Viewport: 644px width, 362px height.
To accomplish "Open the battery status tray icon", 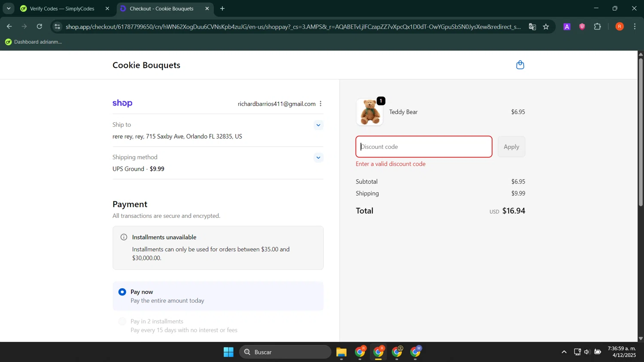I will 597,352.
